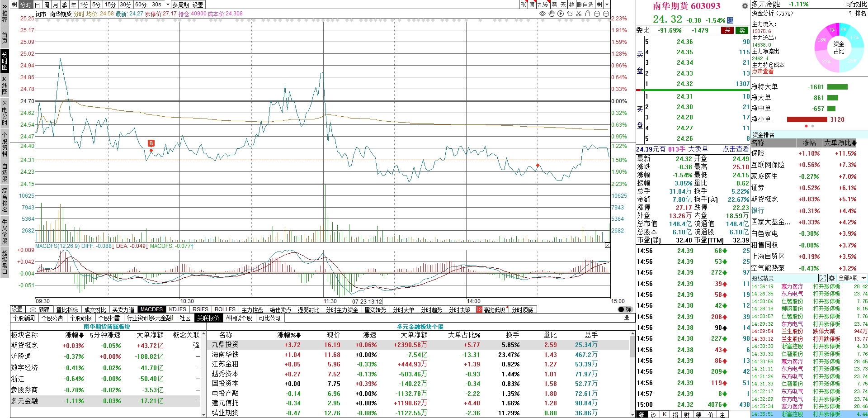The height and width of the screenshot is (418, 868).
Task: Click the 新建 indicator button
Action: (41, 310)
